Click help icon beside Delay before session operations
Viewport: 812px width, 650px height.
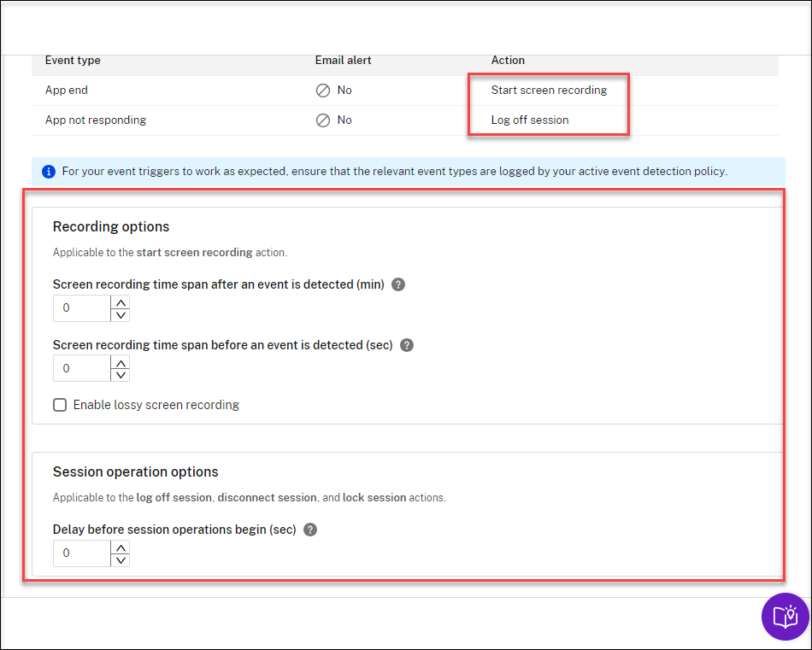pyautogui.click(x=310, y=530)
